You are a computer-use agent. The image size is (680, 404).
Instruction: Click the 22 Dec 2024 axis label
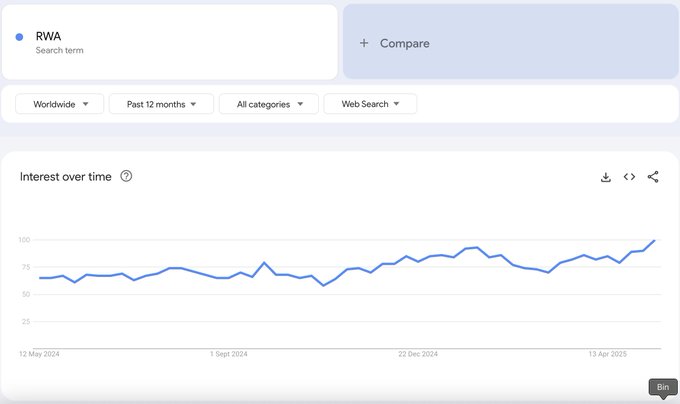tap(418, 354)
